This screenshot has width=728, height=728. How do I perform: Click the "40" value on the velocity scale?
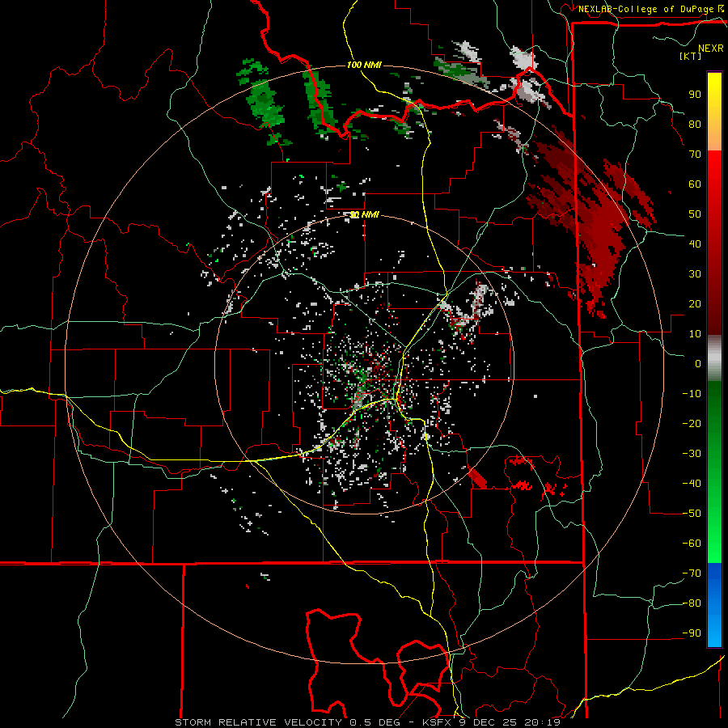coord(695,244)
